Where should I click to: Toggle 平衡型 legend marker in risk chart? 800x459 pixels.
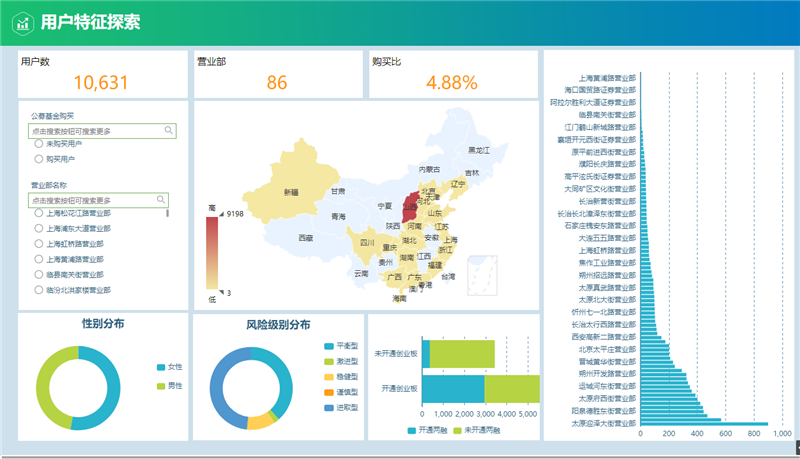tap(329, 346)
